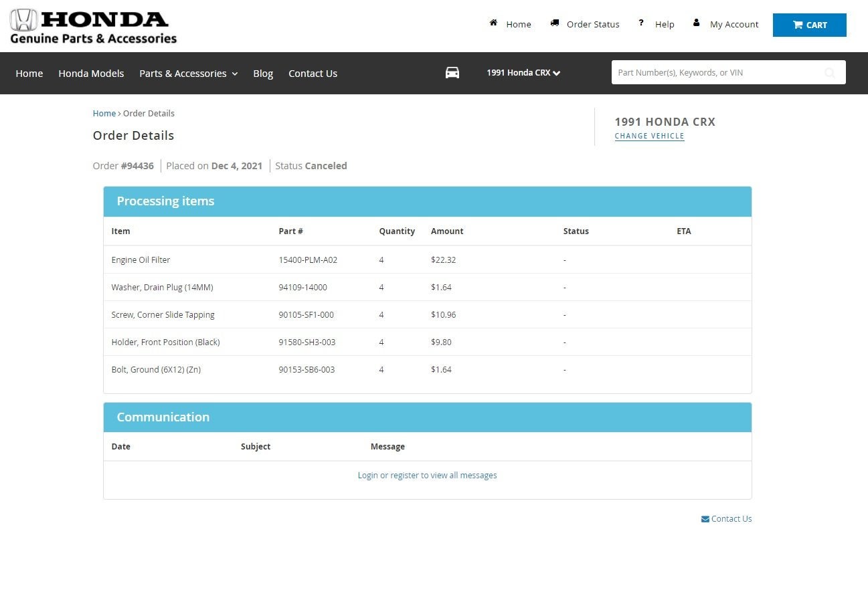Click the top Home link text
Screen dimensions: 868x604
pyautogui.click(x=519, y=24)
